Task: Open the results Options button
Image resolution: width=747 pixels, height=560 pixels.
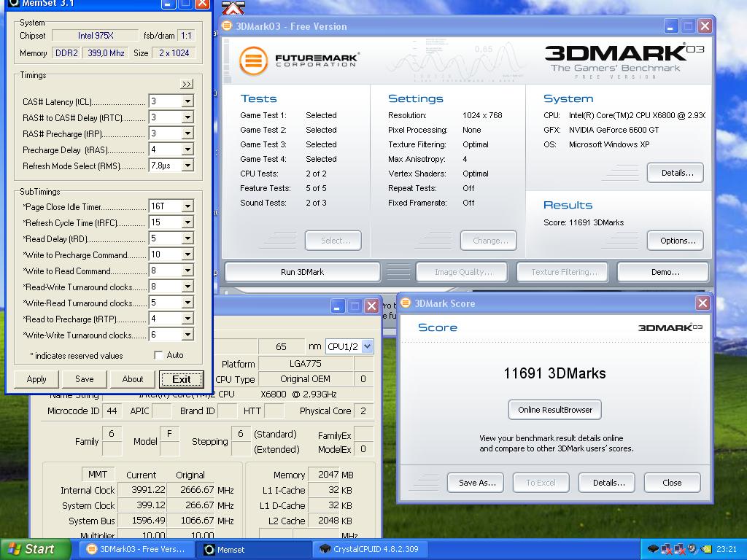Action: click(x=675, y=241)
